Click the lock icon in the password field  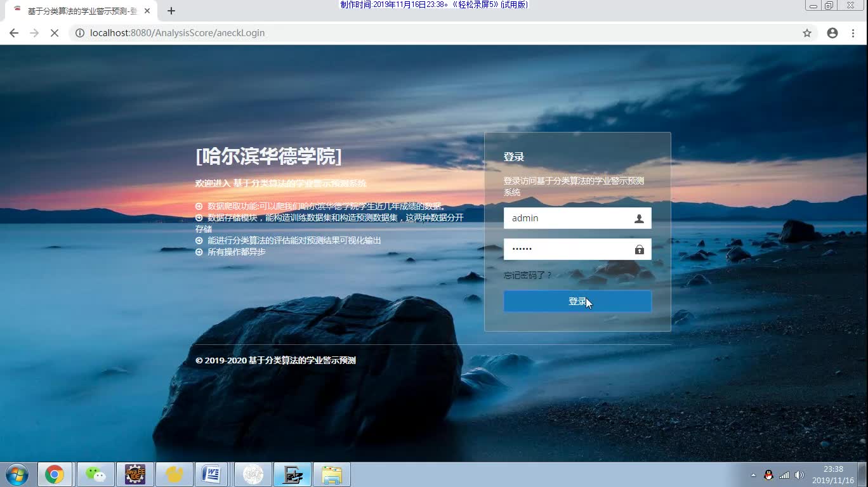640,249
